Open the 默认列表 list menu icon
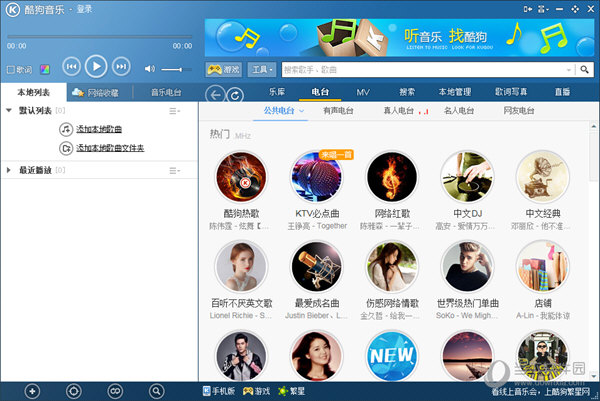The width and height of the screenshot is (600, 401). pos(174,111)
